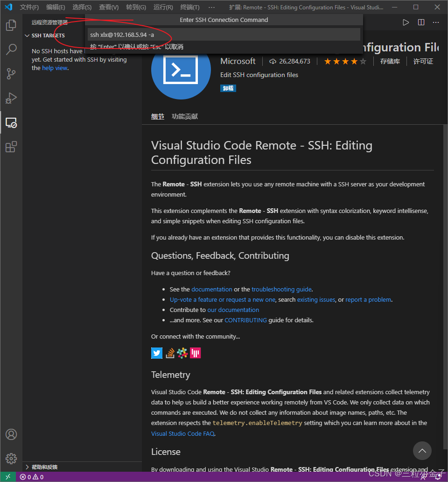Screen dimensions: 448x482
Task: Click the scroll-to-top arrow button
Action: 422,451
